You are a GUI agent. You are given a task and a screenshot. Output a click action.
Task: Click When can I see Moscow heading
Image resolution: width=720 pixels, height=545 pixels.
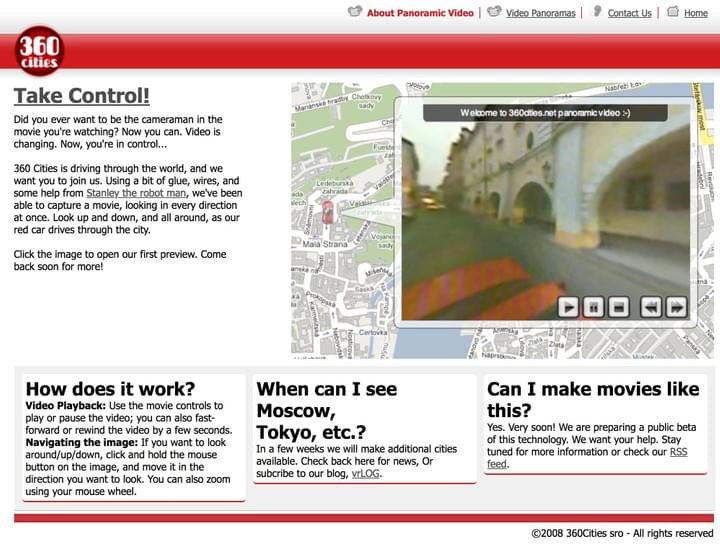326,410
